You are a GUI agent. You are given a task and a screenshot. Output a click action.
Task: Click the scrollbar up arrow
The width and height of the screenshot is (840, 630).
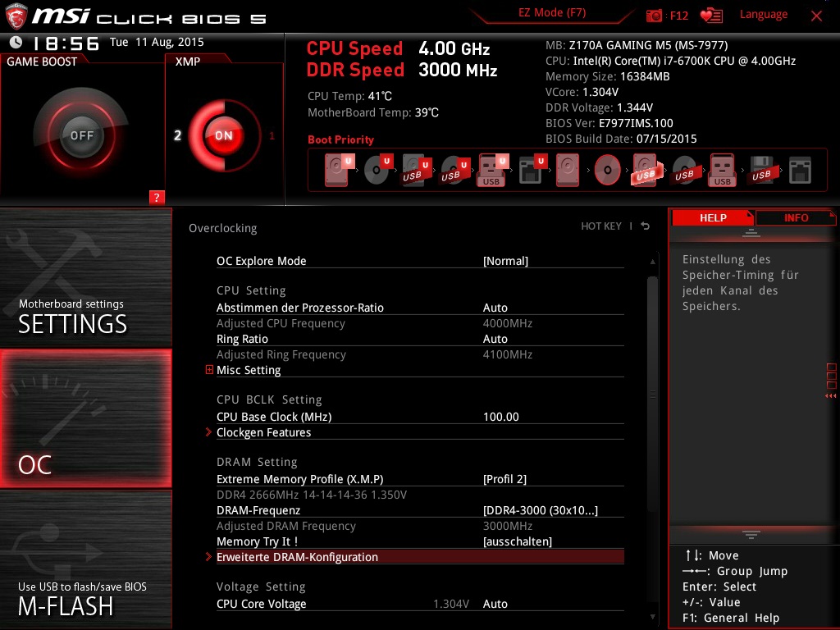coord(652,262)
